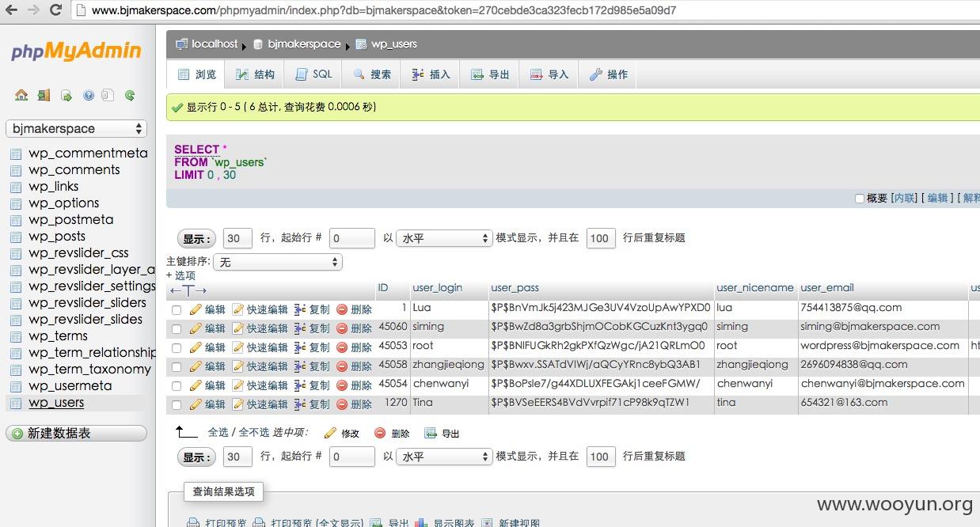Click pencil edit icon for chenwanyi row
This screenshot has height=527, width=980.
[x=196, y=385]
